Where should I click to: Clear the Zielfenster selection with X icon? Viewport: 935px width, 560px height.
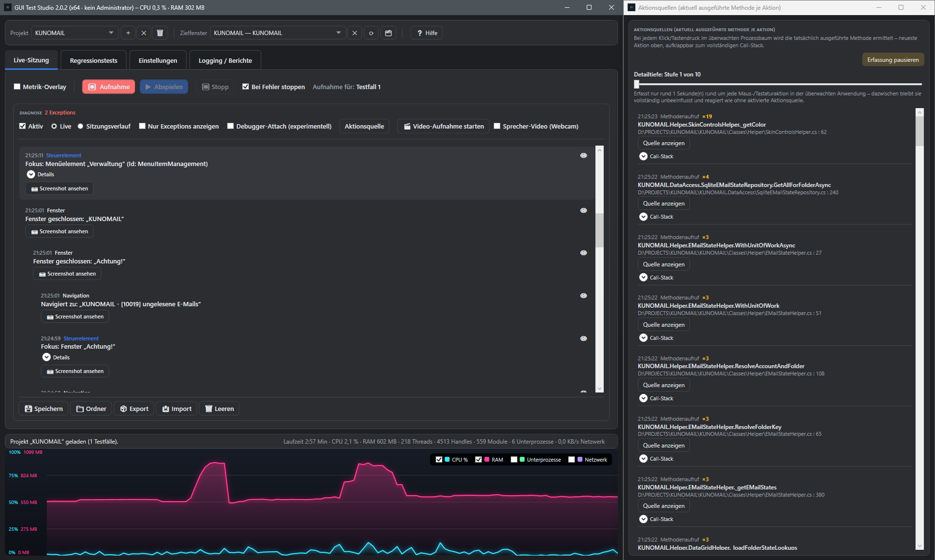tap(355, 33)
